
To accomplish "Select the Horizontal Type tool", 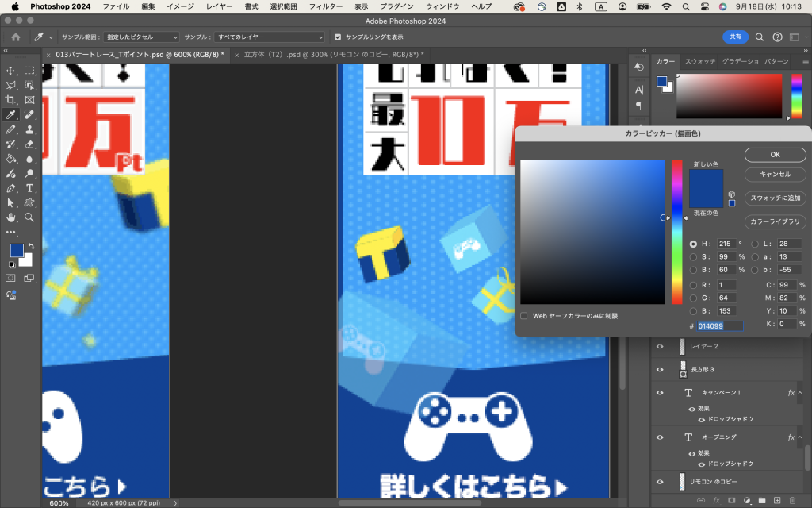I will click(x=29, y=188).
